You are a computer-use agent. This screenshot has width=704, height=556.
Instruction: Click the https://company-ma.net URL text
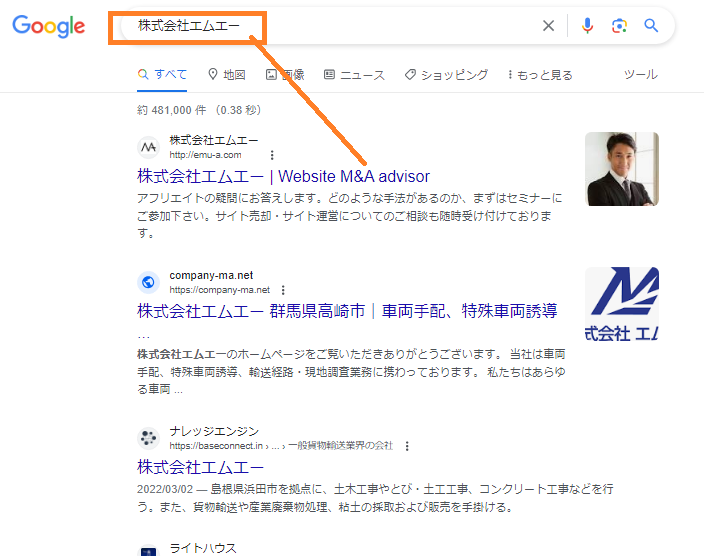tap(220, 290)
